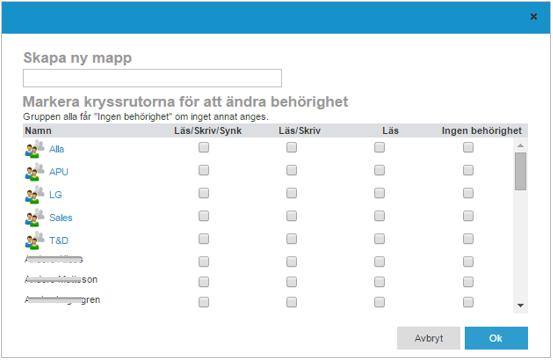The height and width of the screenshot is (360, 553).
Task: Open the APU group link
Action: 59,172
